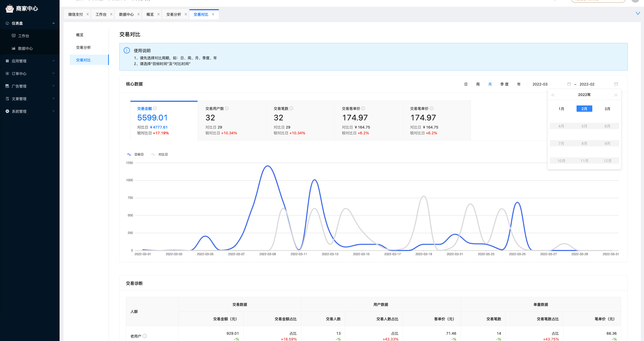Close the 概览 tab
Image resolution: width=644 pixels, height=341 pixels.
[159, 14]
